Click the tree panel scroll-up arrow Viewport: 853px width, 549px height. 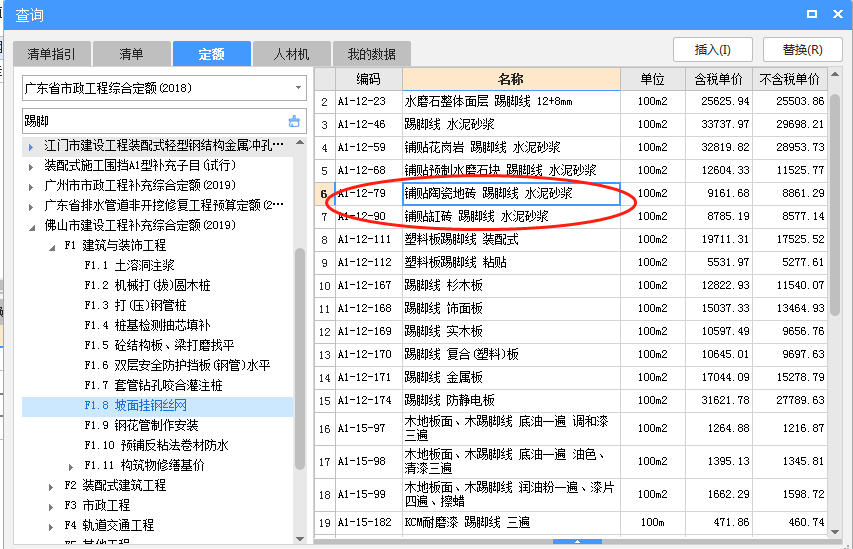pos(300,143)
